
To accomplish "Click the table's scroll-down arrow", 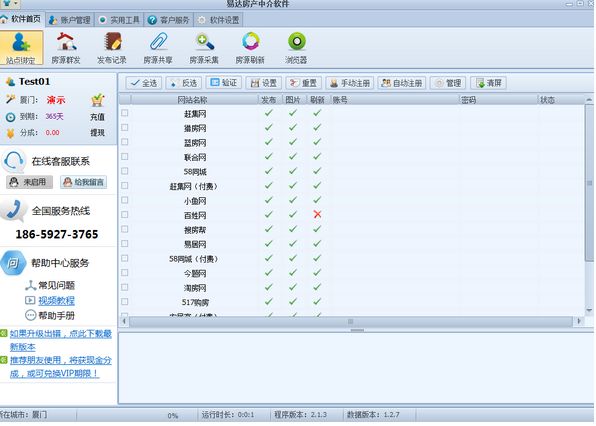I will pos(589,311).
